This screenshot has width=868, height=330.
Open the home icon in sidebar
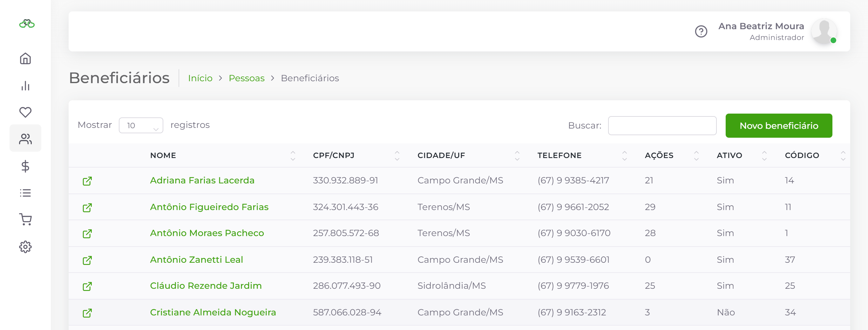pyautogui.click(x=25, y=58)
